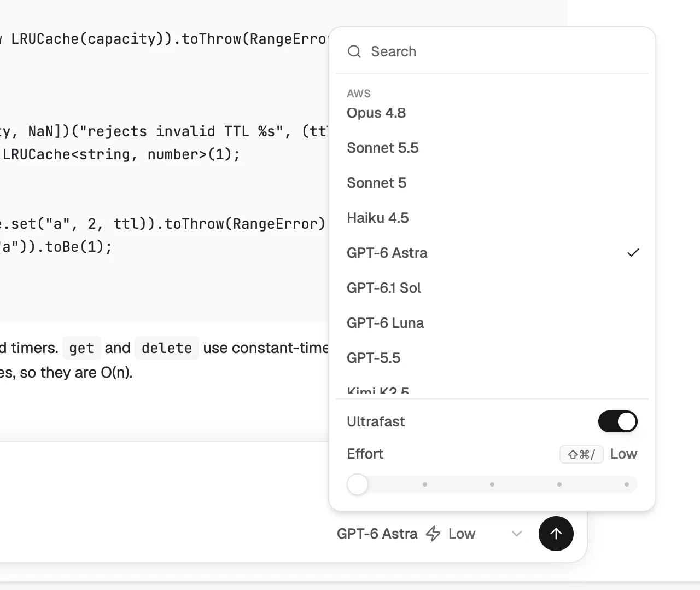Click the Effort label
700x590 pixels.
(x=365, y=454)
